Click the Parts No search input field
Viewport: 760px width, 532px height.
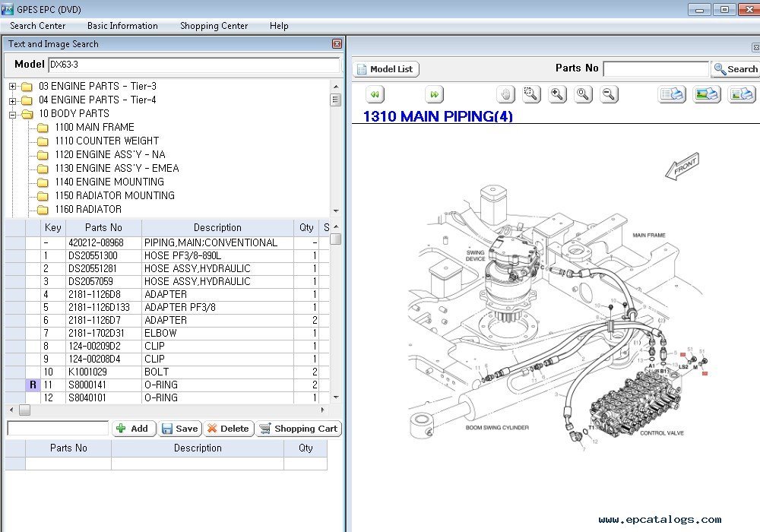pyautogui.click(x=655, y=69)
